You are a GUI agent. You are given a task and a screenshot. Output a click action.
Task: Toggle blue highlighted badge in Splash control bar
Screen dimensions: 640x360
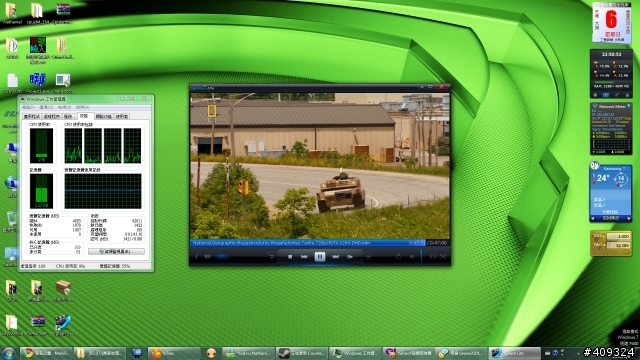tap(222, 257)
